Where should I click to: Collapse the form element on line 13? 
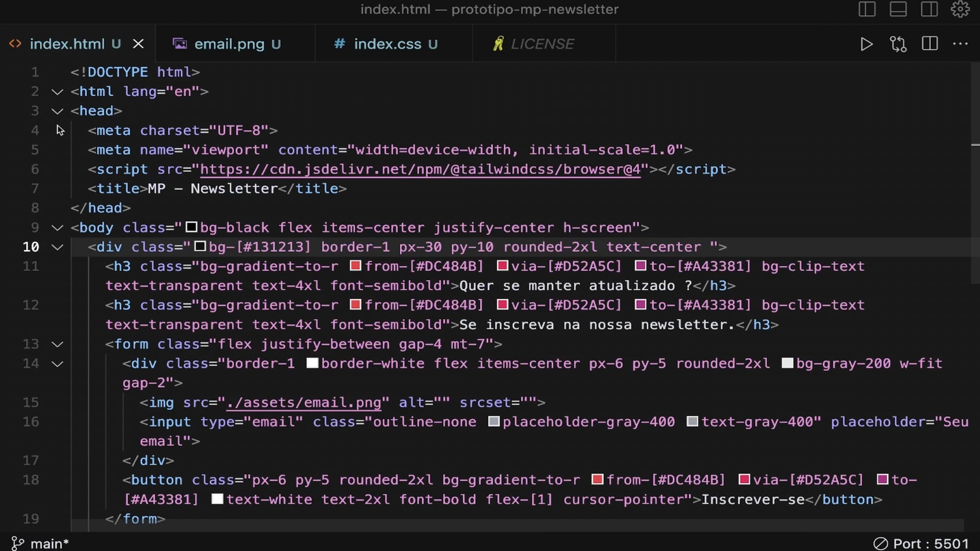pyautogui.click(x=58, y=344)
